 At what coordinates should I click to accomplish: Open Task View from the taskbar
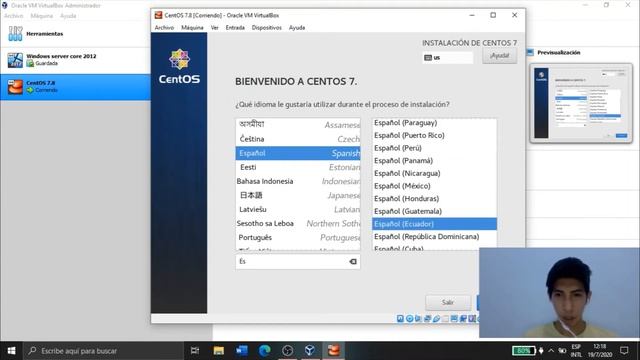pos(195,351)
